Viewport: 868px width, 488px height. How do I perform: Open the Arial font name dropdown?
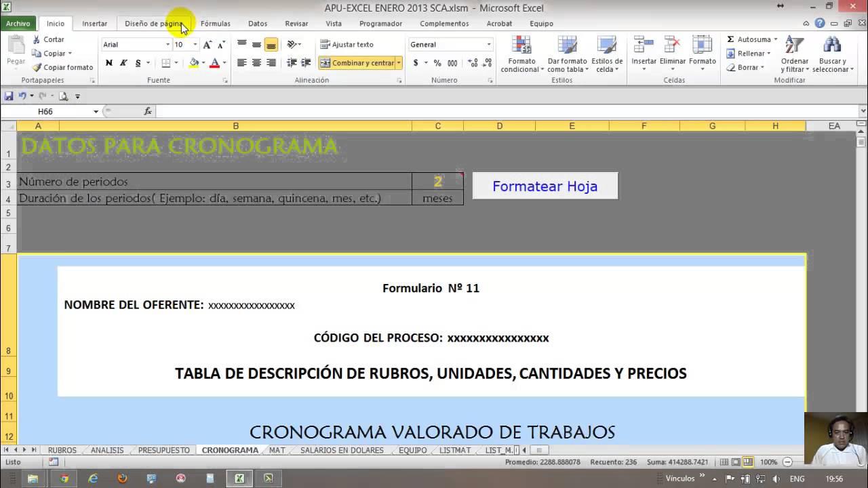pyautogui.click(x=167, y=45)
